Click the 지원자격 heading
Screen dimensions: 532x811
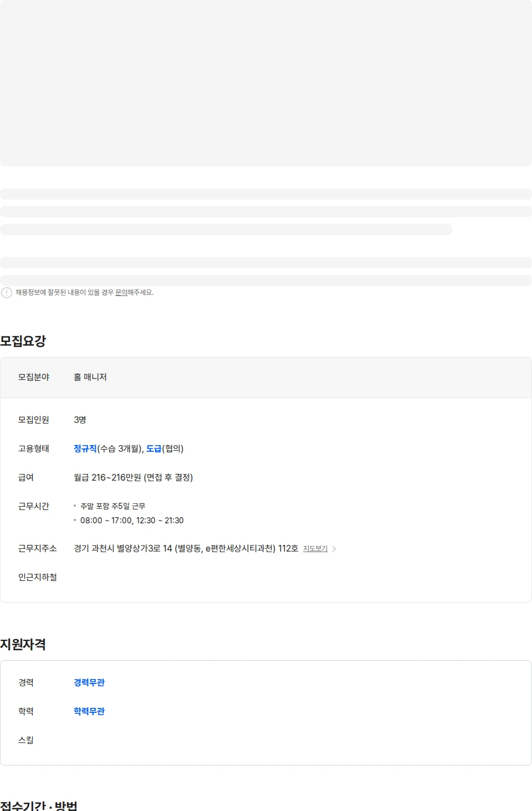coord(23,644)
